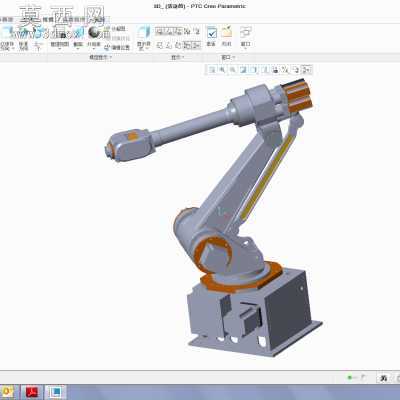Screen dimensions: 400x400
Task: Toggle Annotation Display in the graphics toolbar
Action: [296, 70]
